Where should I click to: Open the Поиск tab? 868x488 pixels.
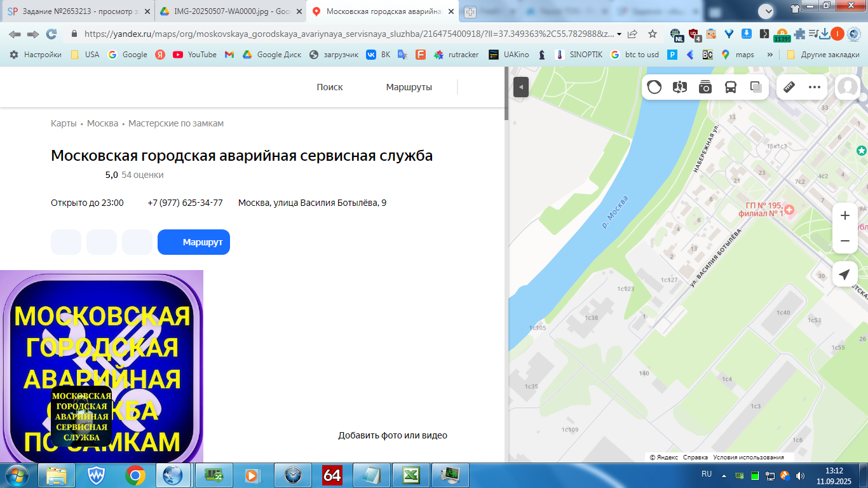click(330, 87)
